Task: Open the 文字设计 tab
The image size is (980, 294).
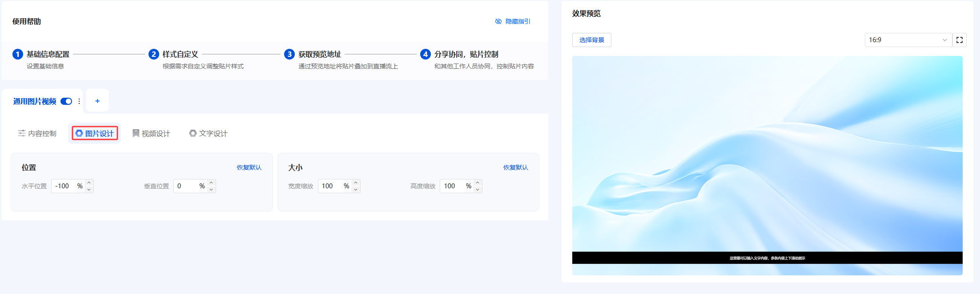Action: pos(209,133)
